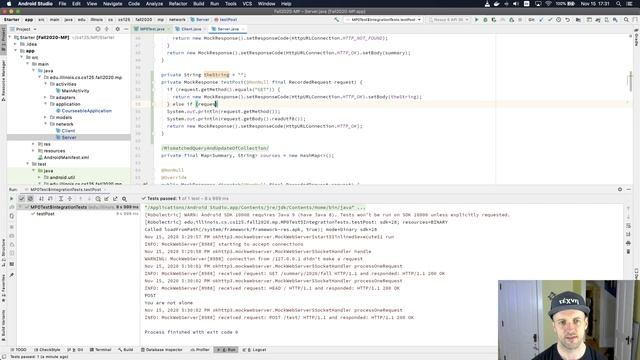
Task: Open the VCS menu
Action: (247, 4)
